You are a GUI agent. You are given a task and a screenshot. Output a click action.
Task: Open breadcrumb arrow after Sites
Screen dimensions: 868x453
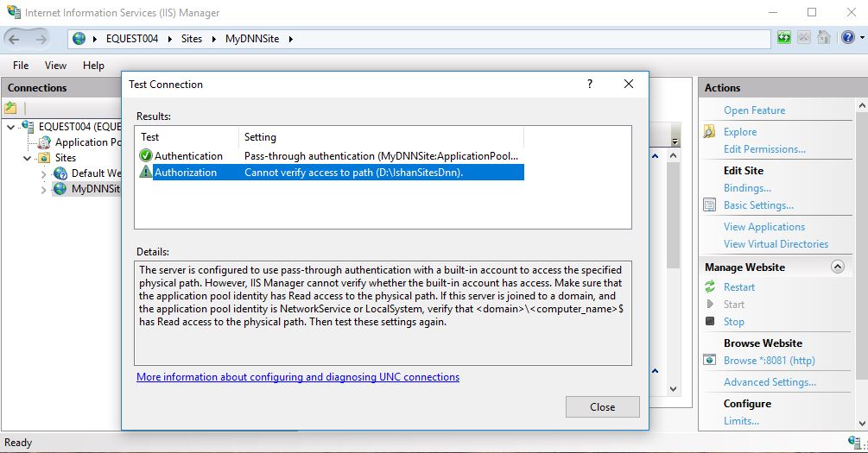pyautogui.click(x=213, y=39)
